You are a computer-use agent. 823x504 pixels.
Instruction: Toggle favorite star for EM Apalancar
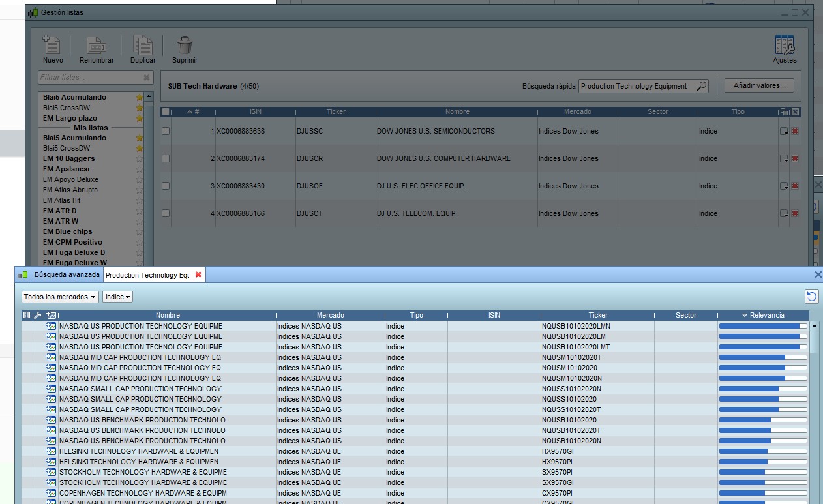point(139,169)
